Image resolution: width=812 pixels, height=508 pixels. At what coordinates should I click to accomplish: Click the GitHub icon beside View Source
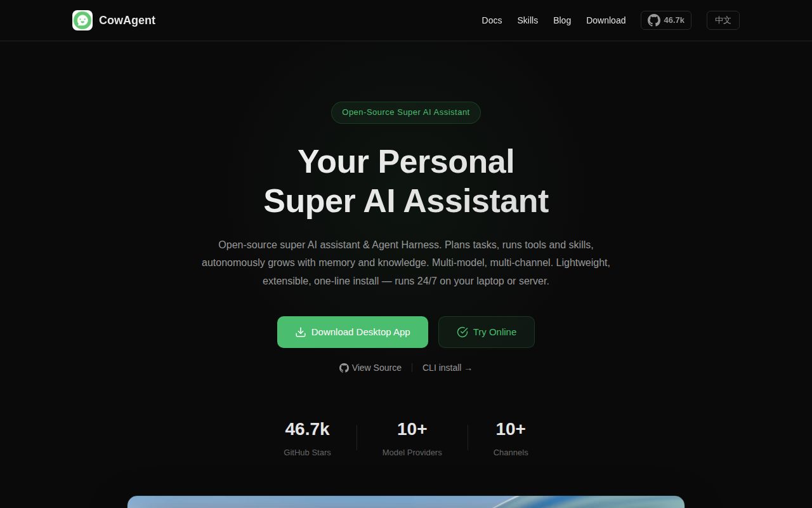(344, 368)
